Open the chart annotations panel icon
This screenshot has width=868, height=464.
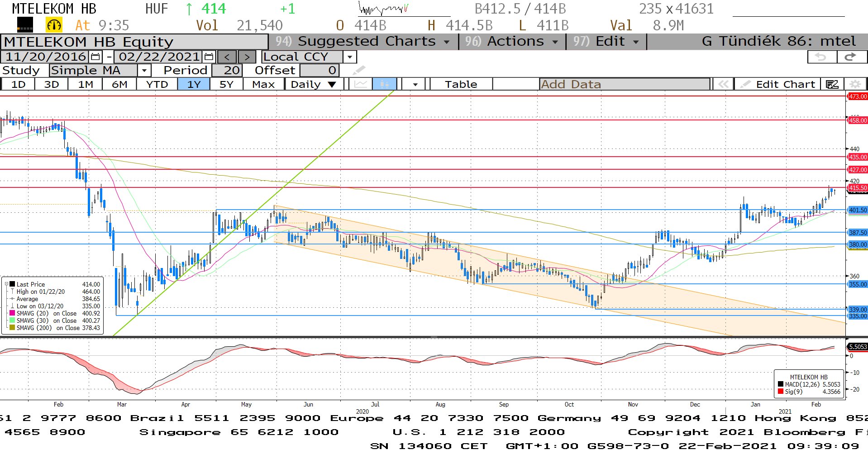832,84
